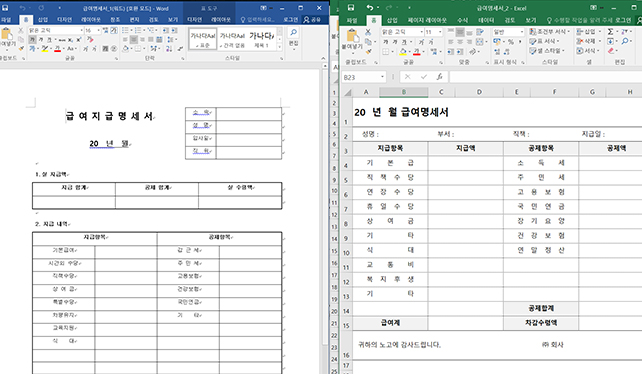Open the Excel font size 11 dropdown
The image size is (642, 374).
point(440,32)
